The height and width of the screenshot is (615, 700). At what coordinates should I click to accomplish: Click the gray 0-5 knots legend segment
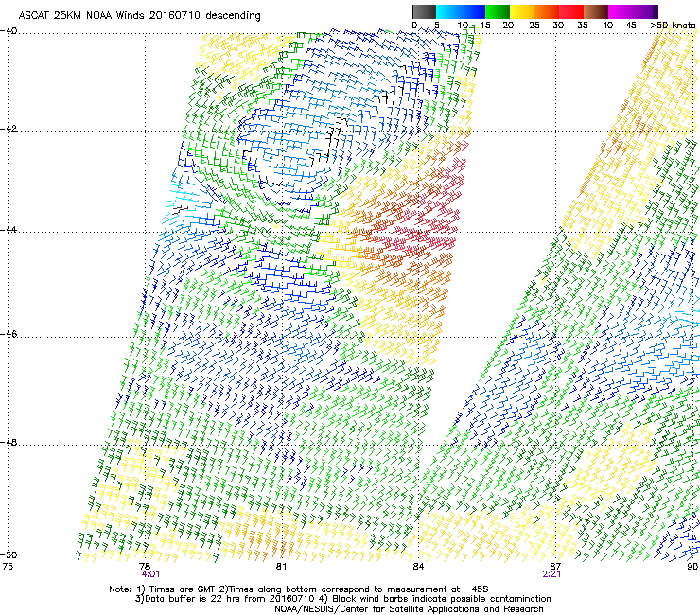(x=424, y=11)
